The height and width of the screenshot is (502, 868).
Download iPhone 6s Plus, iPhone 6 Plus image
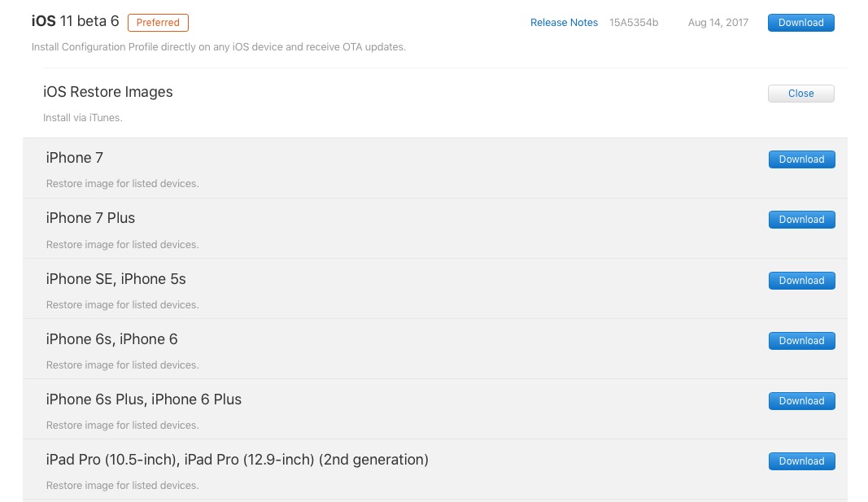[801, 401]
